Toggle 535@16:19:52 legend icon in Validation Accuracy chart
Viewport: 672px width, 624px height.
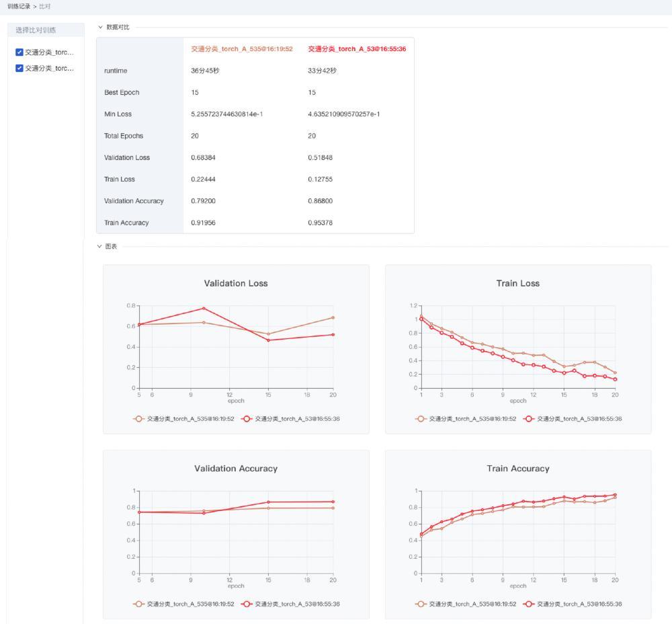point(138,604)
